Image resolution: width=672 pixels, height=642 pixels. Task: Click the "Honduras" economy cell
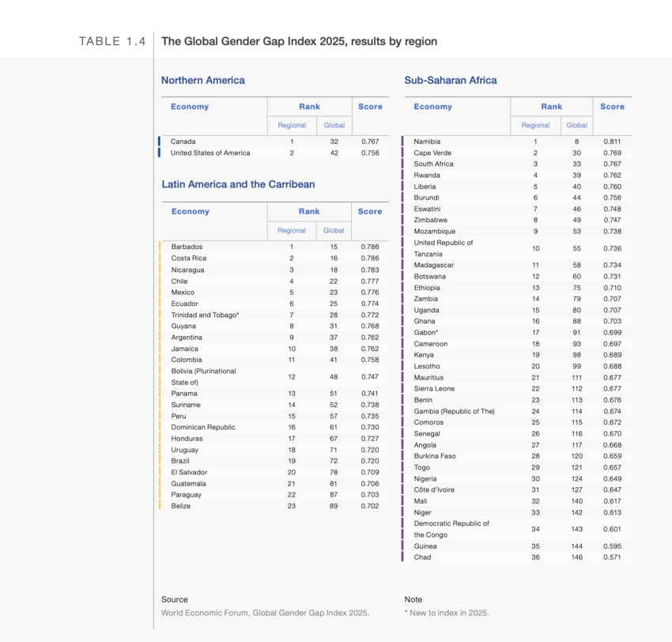(x=187, y=439)
